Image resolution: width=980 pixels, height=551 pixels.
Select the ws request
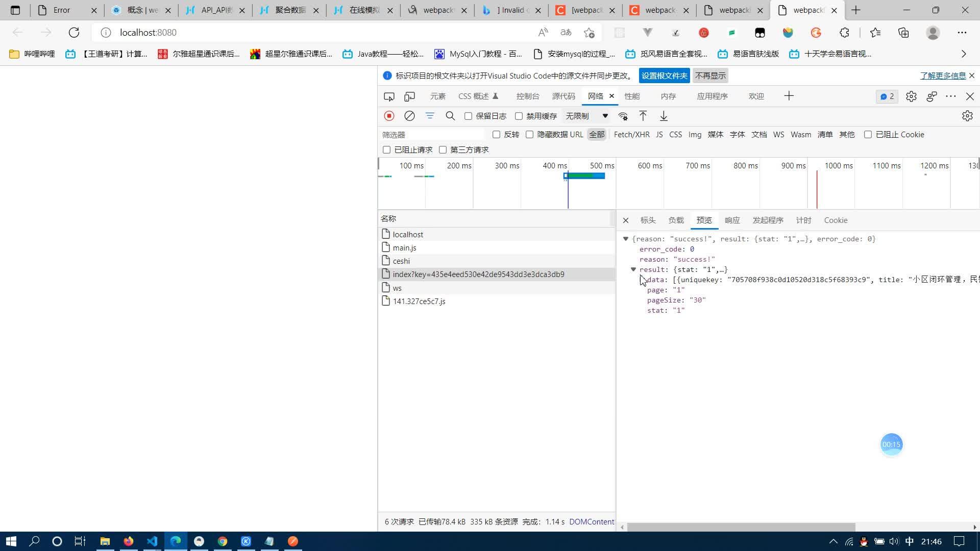pos(496,288)
